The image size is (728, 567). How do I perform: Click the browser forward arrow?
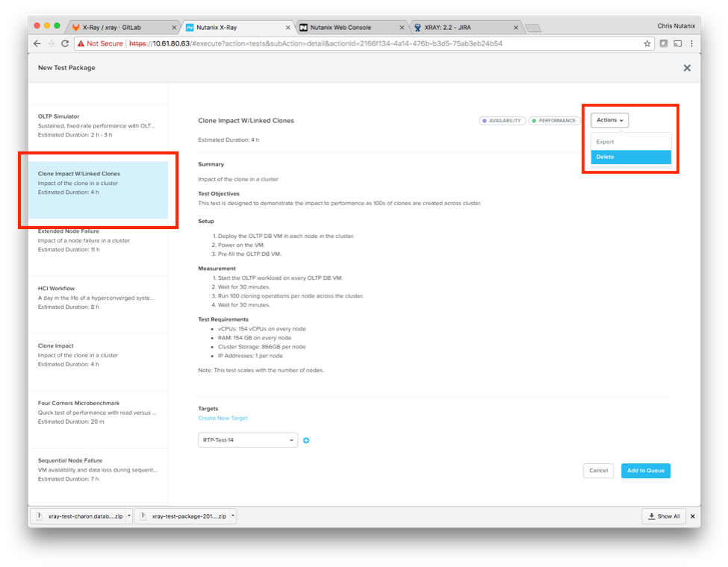click(x=51, y=43)
